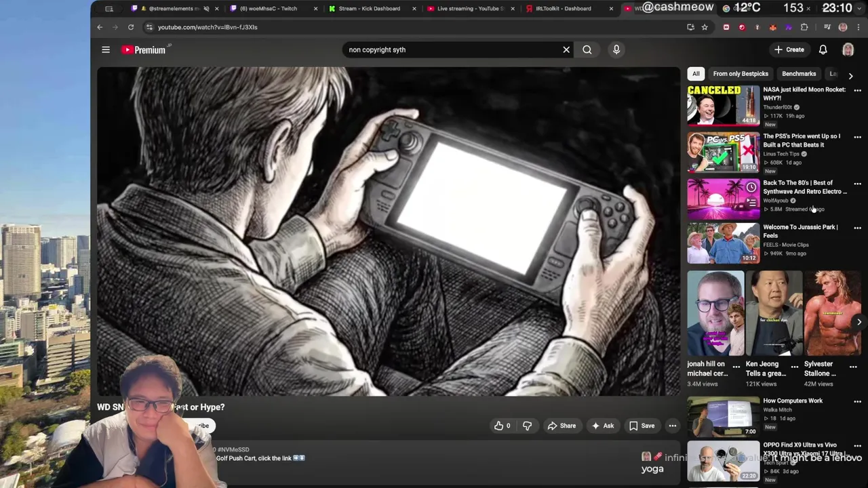Open Welcome To Jurassic Park thumbnail
868x488 pixels.
pos(724,243)
